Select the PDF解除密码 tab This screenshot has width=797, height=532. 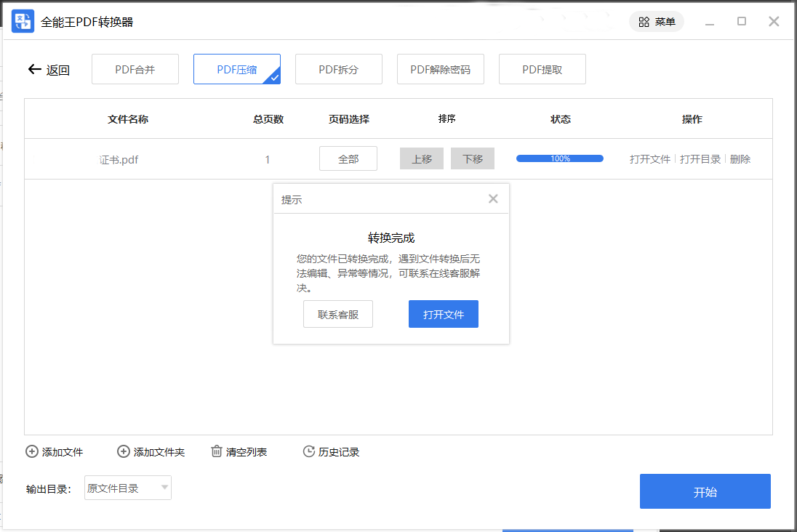(441, 70)
